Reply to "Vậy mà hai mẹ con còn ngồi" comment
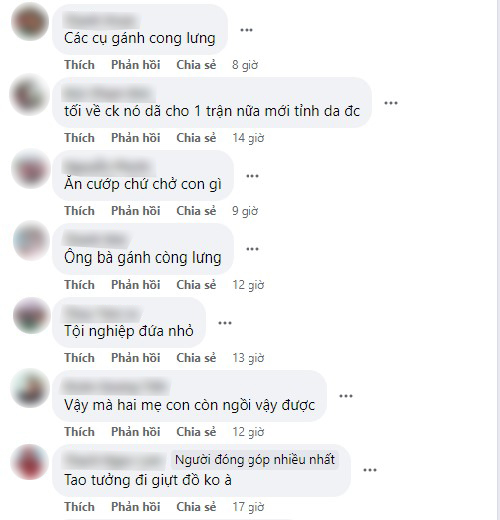Image resolution: width=500 pixels, height=520 pixels. click(136, 432)
